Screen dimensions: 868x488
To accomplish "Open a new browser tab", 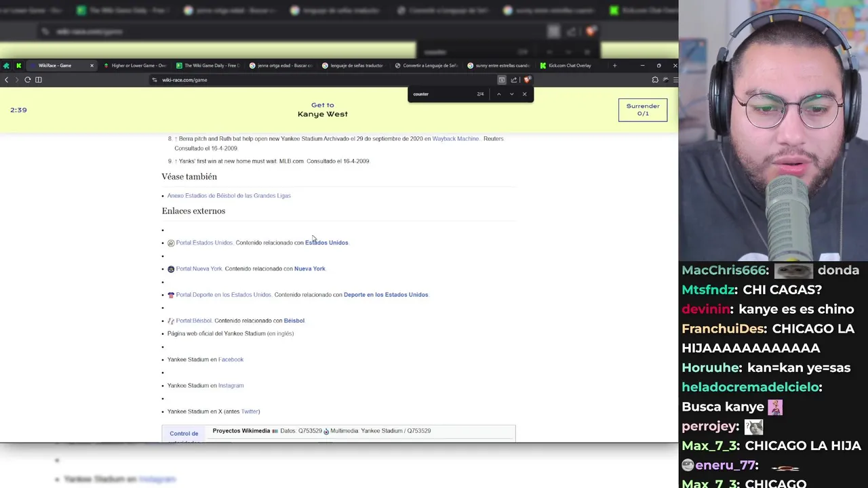I will pyautogui.click(x=614, y=66).
